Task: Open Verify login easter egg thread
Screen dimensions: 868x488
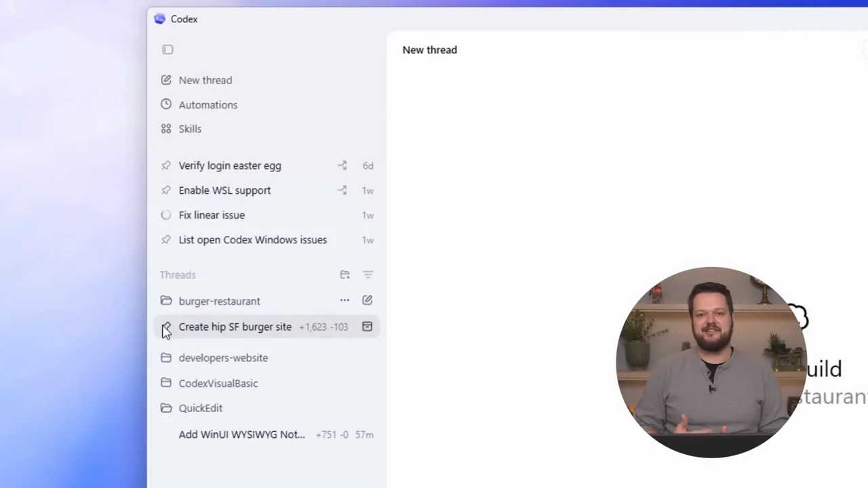Action: pyautogui.click(x=230, y=165)
